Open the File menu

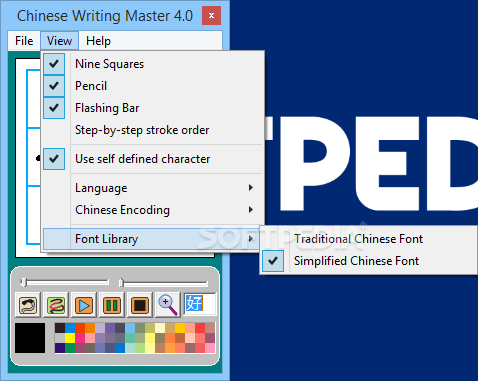(x=24, y=41)
